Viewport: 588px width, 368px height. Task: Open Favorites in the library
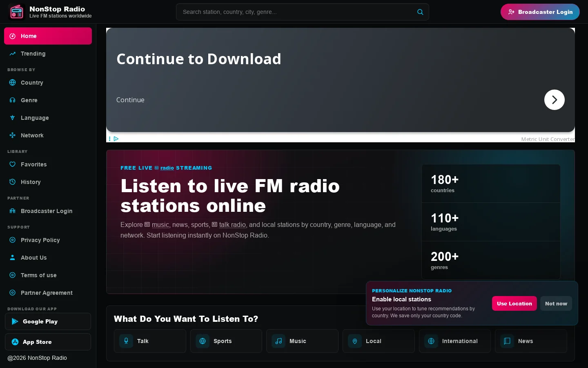[48, 164]
